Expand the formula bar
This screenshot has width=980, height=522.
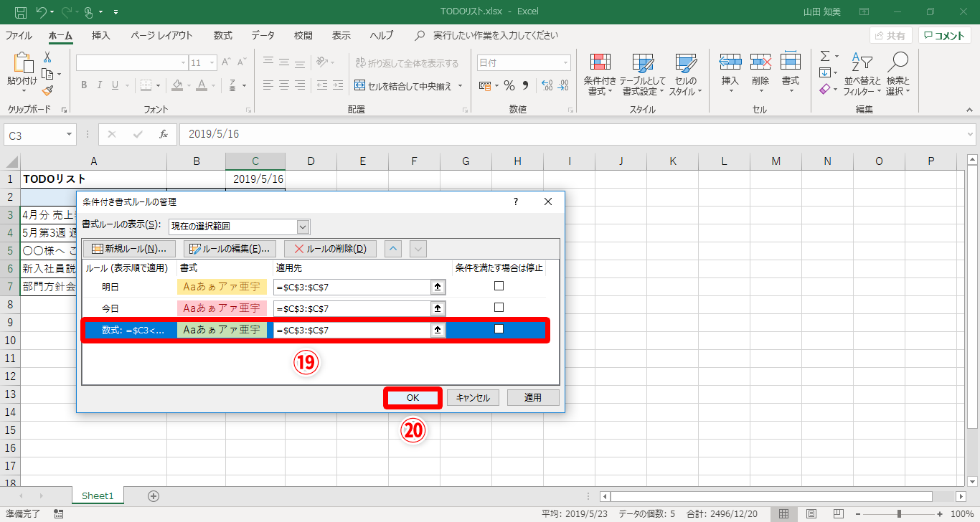point(971,134)
